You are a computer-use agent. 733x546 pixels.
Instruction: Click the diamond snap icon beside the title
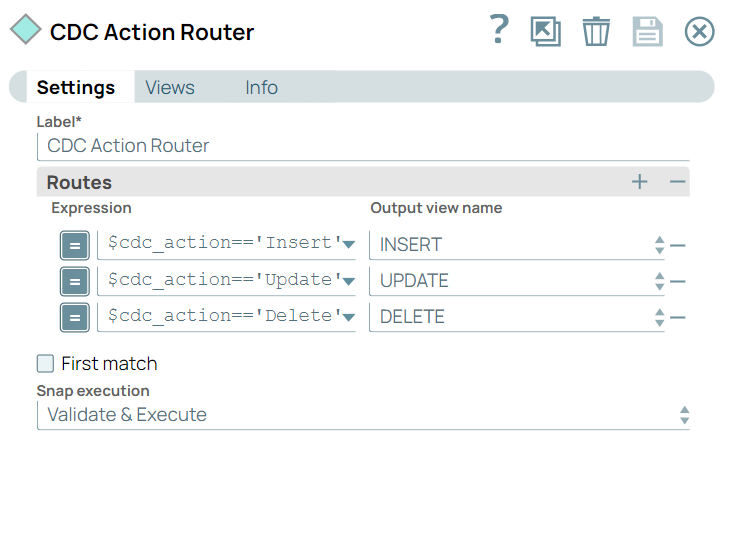tap(26, 29)
